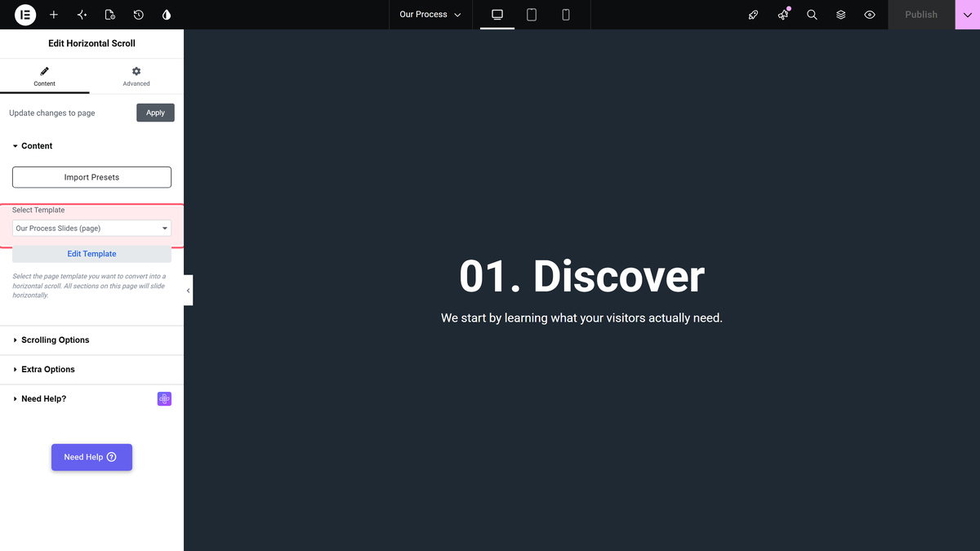Open the finder search icon

tap(812, 15)
